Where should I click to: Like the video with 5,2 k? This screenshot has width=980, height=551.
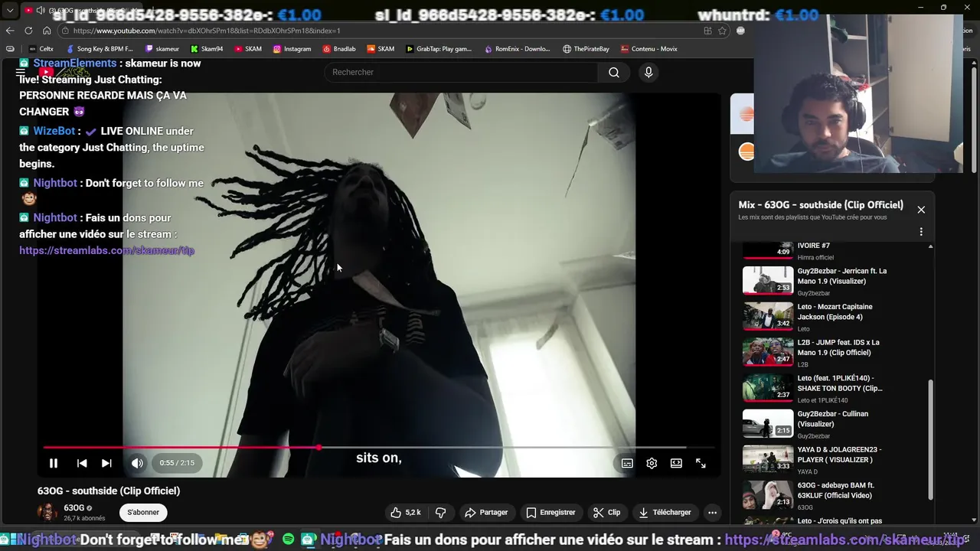click(x=406, y=513)
